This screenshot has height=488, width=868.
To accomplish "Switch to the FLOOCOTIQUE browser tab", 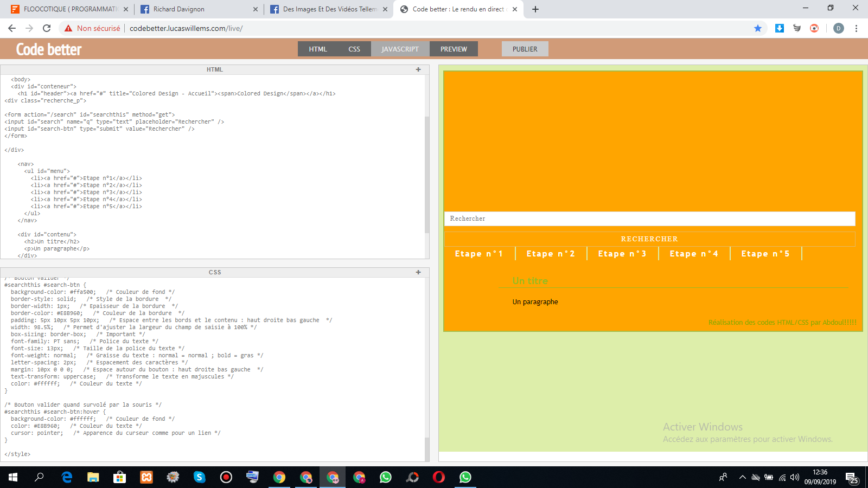I will [x=68, y=9].
